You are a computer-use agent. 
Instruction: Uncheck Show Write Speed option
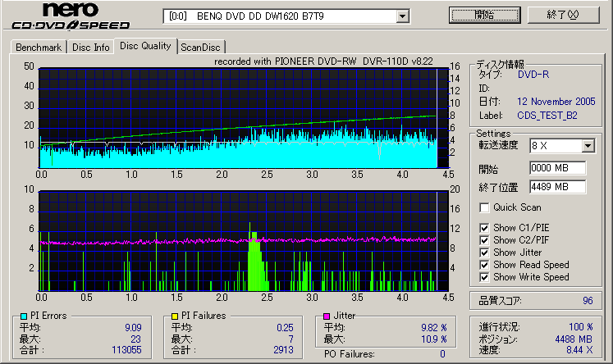(x=484, y=277)
